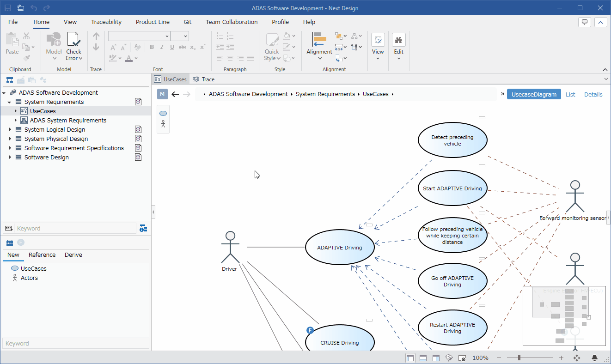Click the toolbox icon in lower-left panel
611x364 pixels.
[x=9, y=243]
